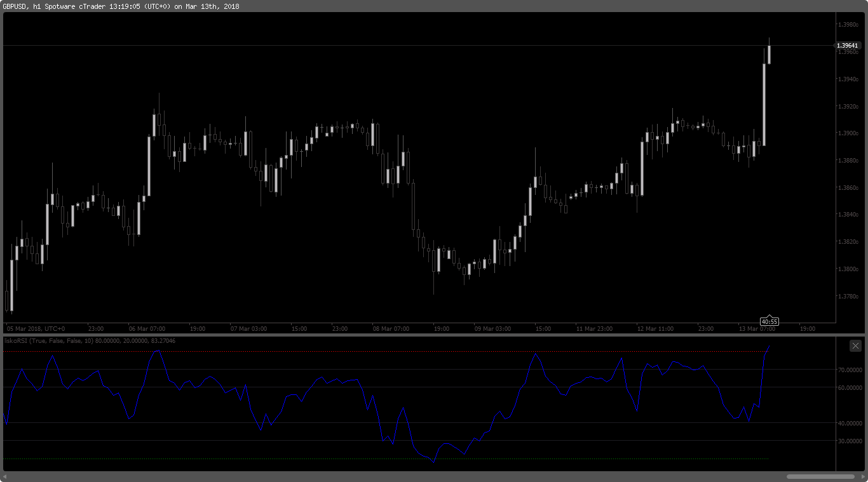
Task: Click the chart title text starting with GBPUSD, h1
Action: tap(121, 6)
